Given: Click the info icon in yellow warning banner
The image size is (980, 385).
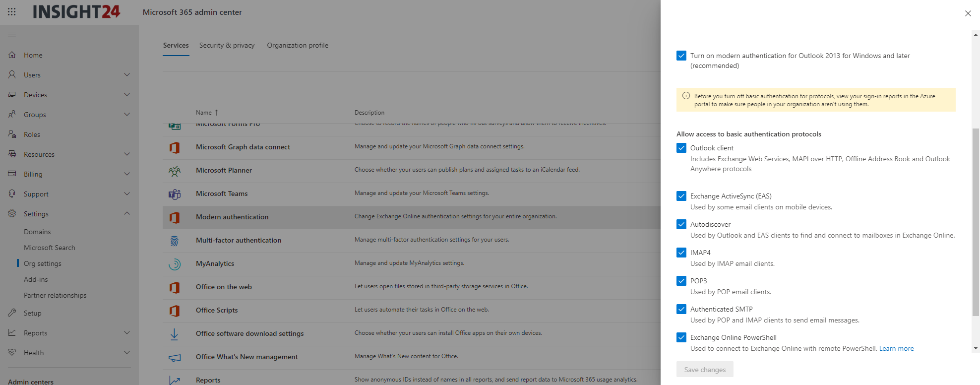Looking at the screenshot, I should coord(686,96).
